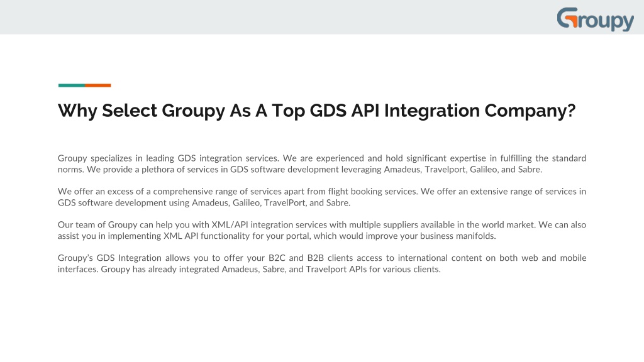644x362 pixels.
Task: Select the heading "Why Select Groupy As A Top GDS API Integration Company?"
Action: click(317, 111)
